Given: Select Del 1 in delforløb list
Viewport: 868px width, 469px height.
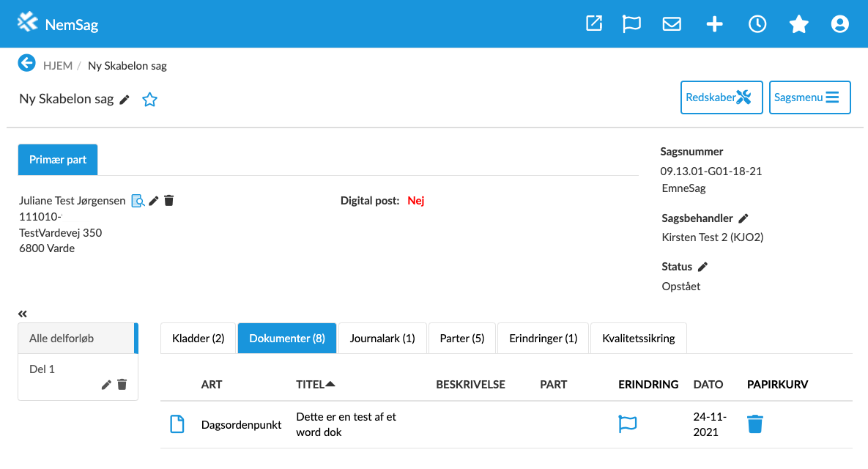Looking at the screenshot, I should point(42,369).
